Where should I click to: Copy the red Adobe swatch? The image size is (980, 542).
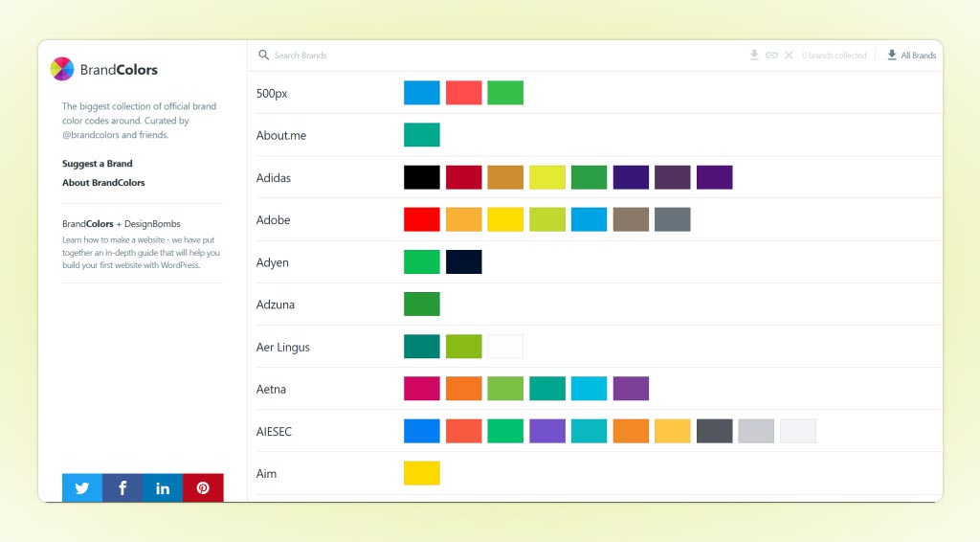click(x=422, y=219)
